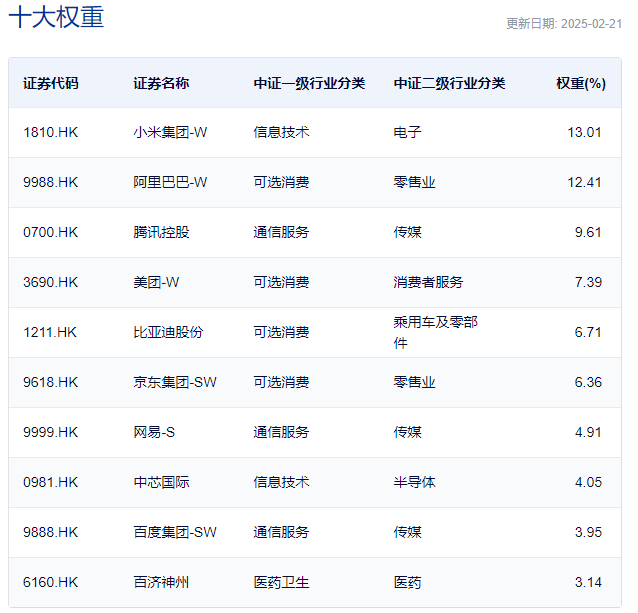638x613 pixels.
Task: Select the 百度集团-SW name cell
Action: pyautogui.click(x=175, y=532)
